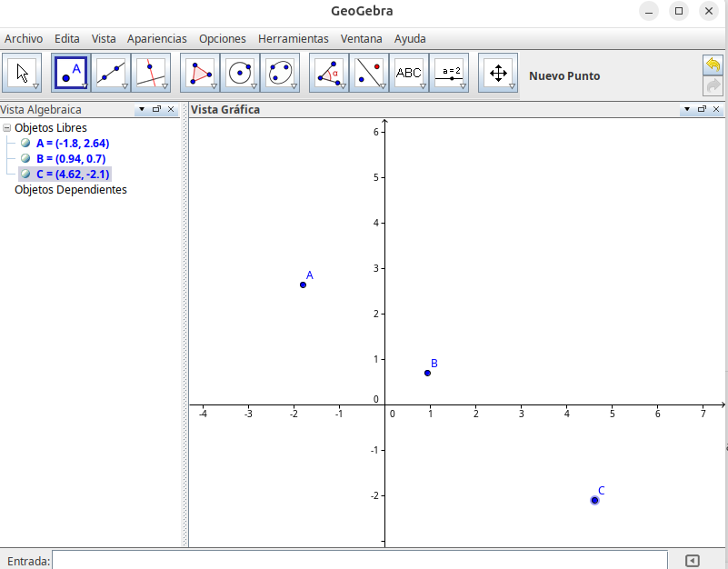The height and width of the screenshot is (569, 728).
Task: Click the Entrada input field
Action: coord(359,560)
